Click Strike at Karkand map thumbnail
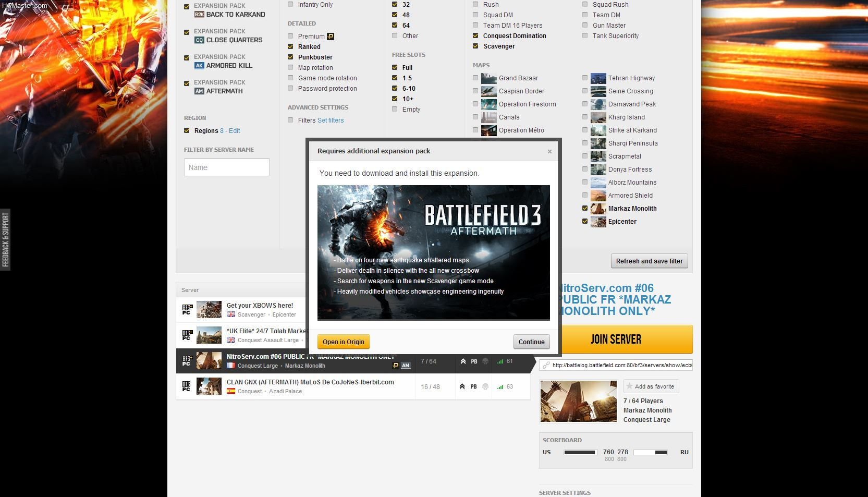The image size is (868, 497). coord(598,130)
